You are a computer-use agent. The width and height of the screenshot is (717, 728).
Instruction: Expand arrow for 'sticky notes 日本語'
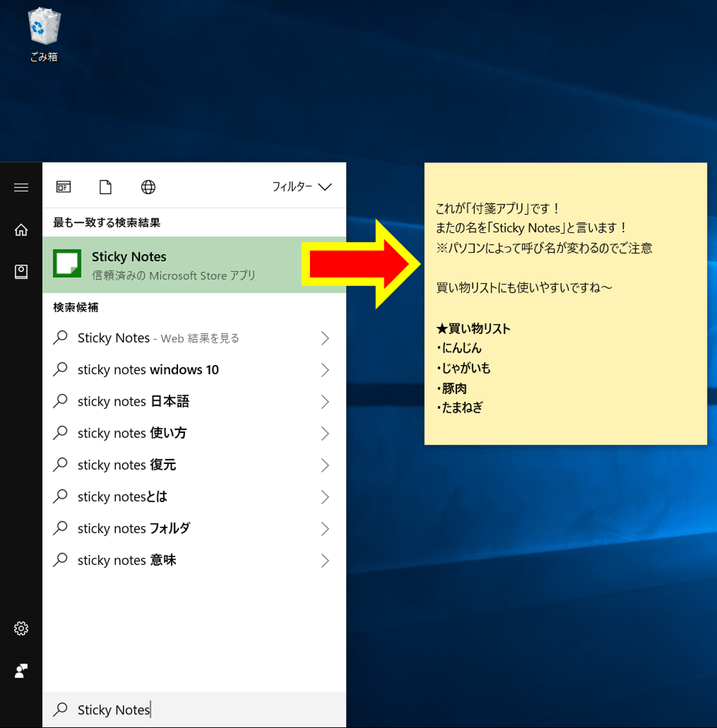coord(325,401)
